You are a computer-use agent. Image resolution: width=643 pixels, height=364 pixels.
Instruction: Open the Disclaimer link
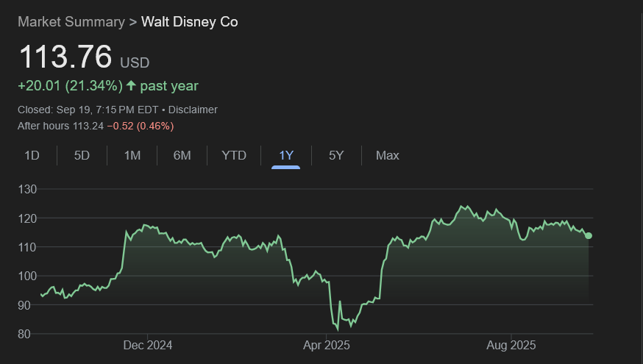tap(193, 110)
